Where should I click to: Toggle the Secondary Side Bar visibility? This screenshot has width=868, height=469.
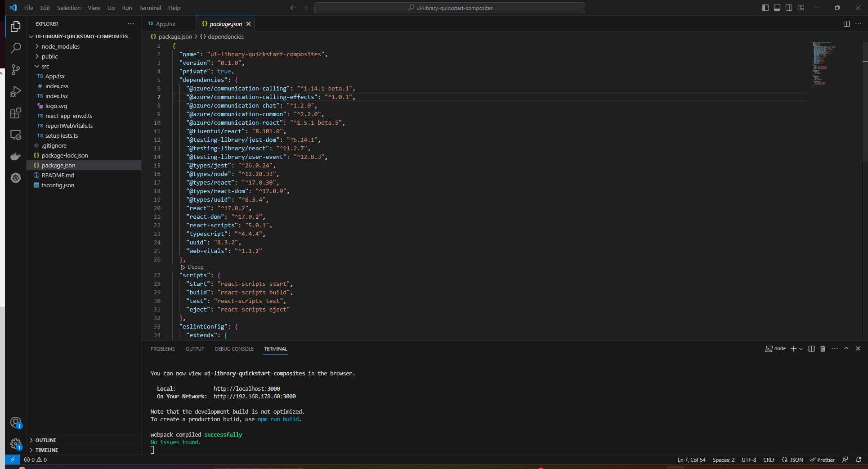pyautogui.click(x=788, y=8)
